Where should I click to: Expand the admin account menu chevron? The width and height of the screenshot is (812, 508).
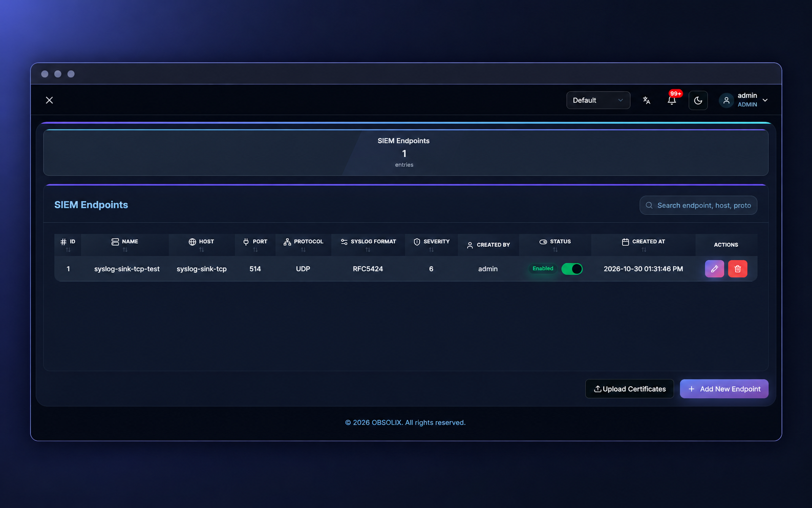tap(765, 100)
